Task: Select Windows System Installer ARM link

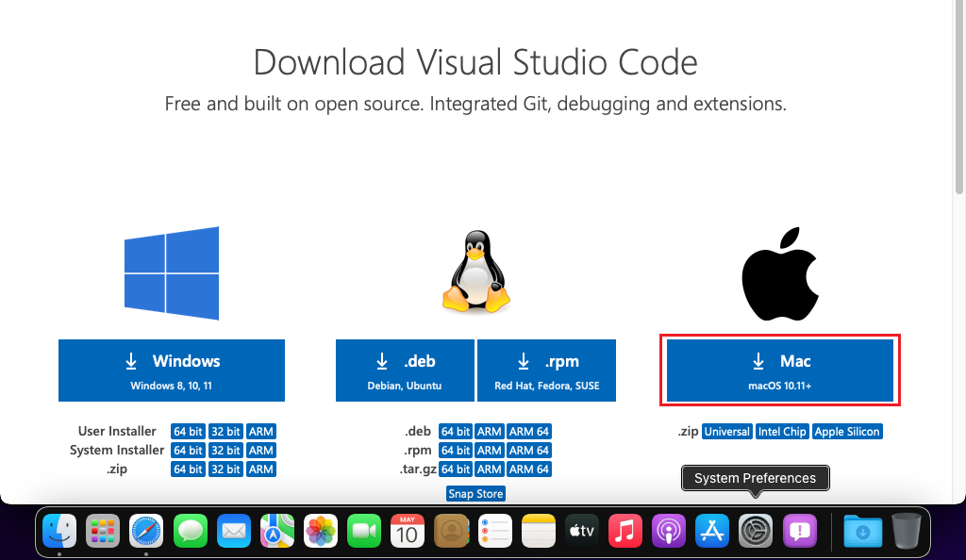Action: point(260,451)
